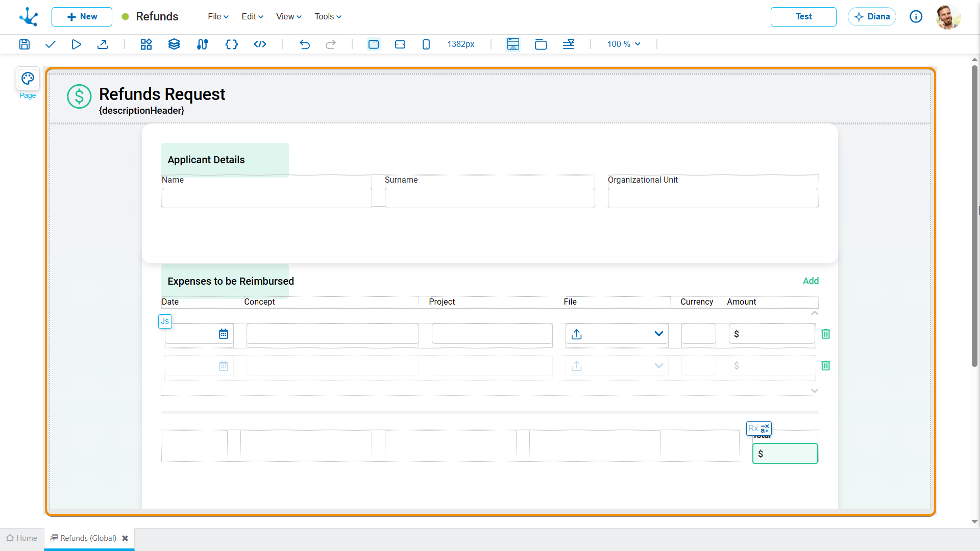This screenshot has height=551, width=980.
Task: Click the Total amount field
Action: [785, 454]
